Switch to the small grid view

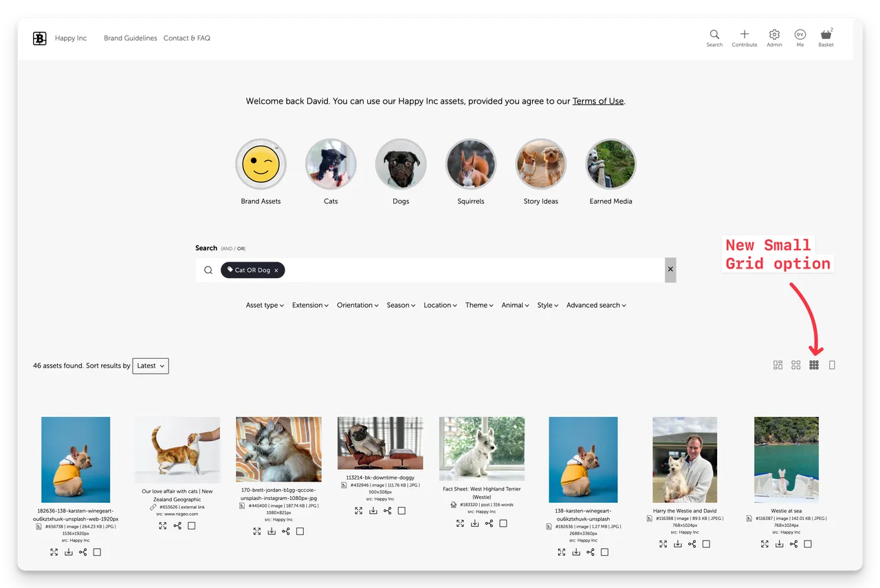pos(814,365)
